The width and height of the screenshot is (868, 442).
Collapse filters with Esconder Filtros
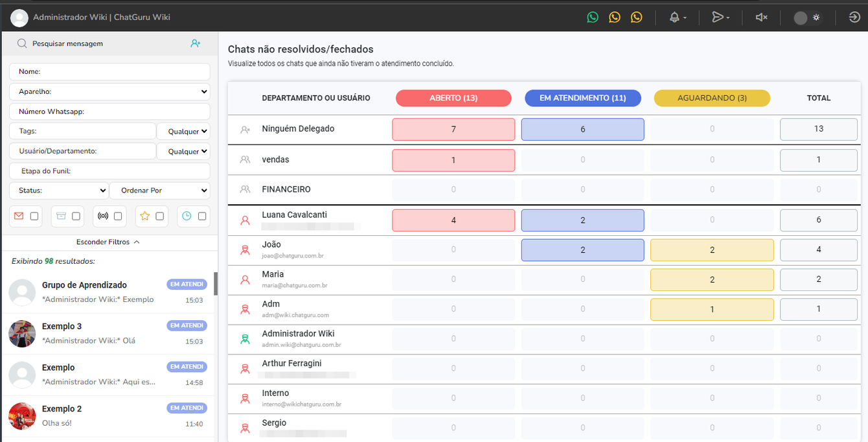[x=108, y=242]
